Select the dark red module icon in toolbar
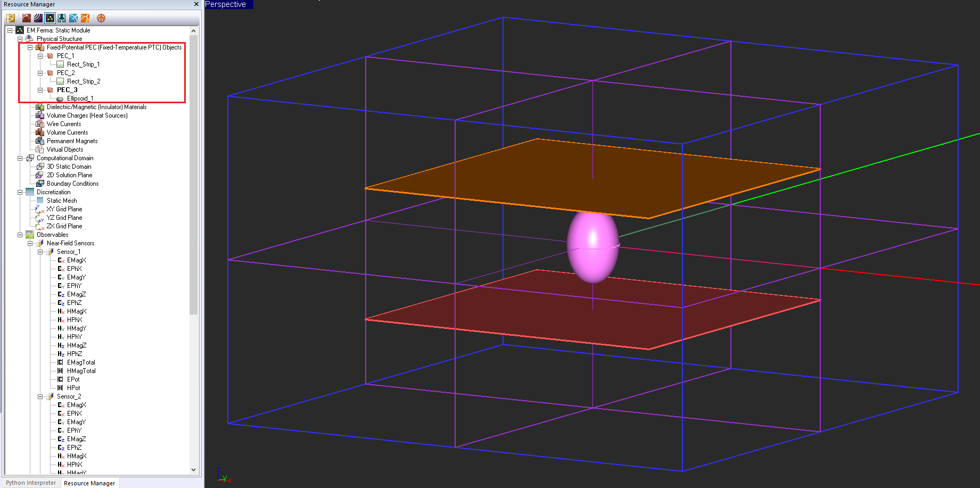The height and width of the screenshot is (488, 980). click(x=27, y=18)
